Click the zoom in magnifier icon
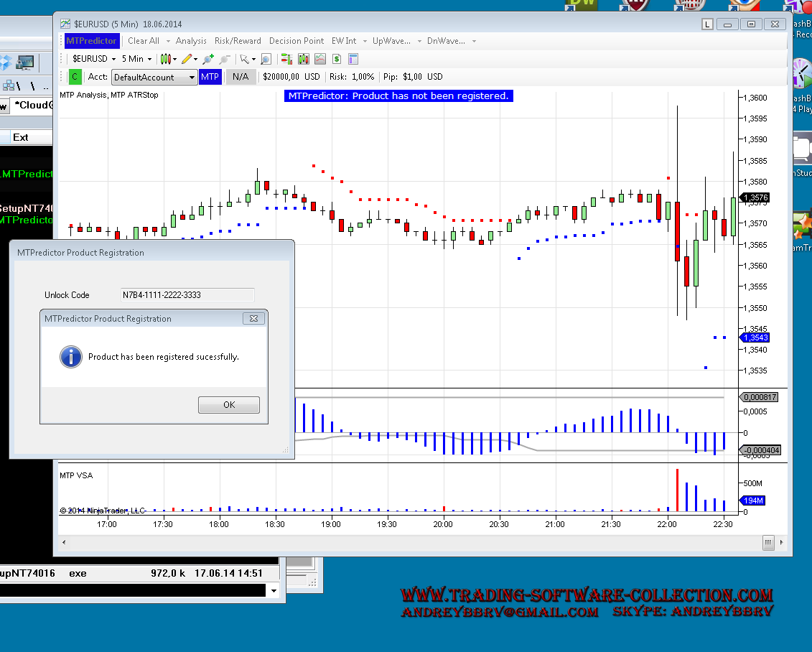Viewport: 812px width, 652px height. click(x=208, y=59)
